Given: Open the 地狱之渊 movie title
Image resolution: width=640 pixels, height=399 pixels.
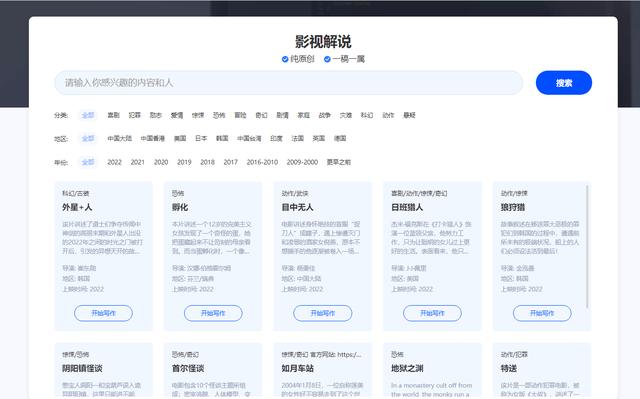Looking at the screenshot, I should [407, 368].
